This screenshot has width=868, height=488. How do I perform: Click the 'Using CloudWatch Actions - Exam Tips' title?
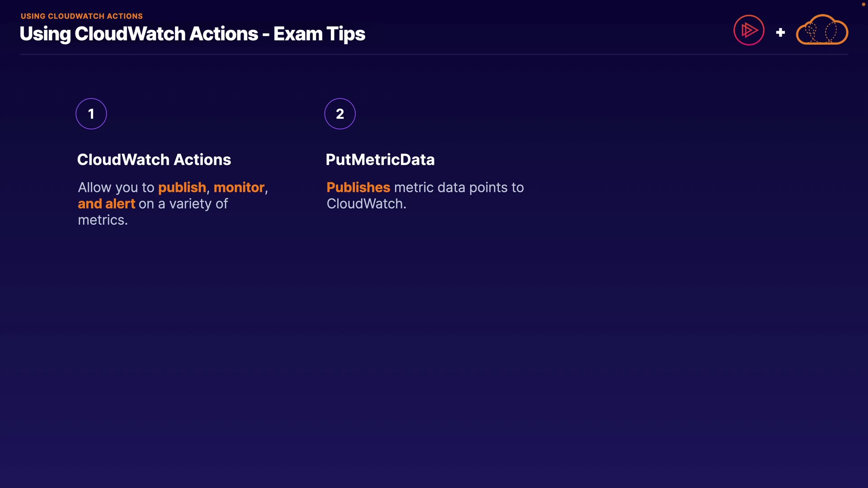pos(192,34)
